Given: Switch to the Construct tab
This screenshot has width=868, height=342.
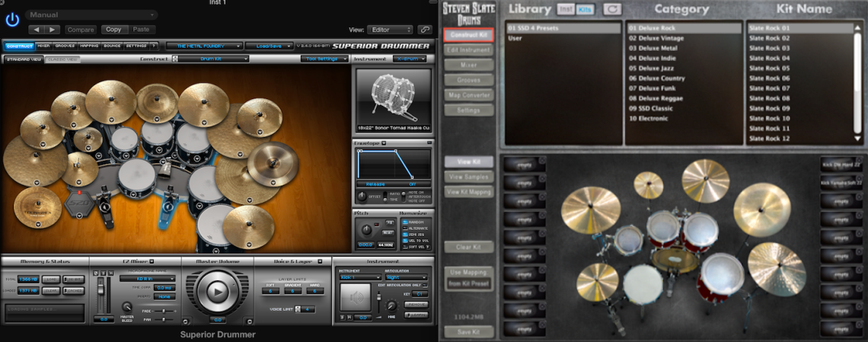Looking at the screenshot, I should [19, 46].
